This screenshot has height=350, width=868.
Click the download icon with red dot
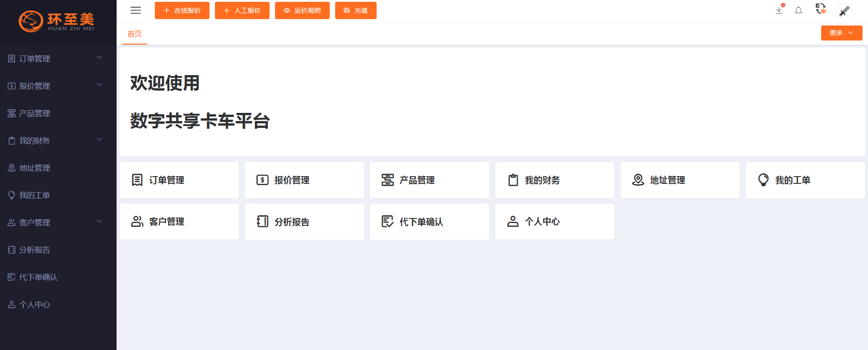pos(779,10)
